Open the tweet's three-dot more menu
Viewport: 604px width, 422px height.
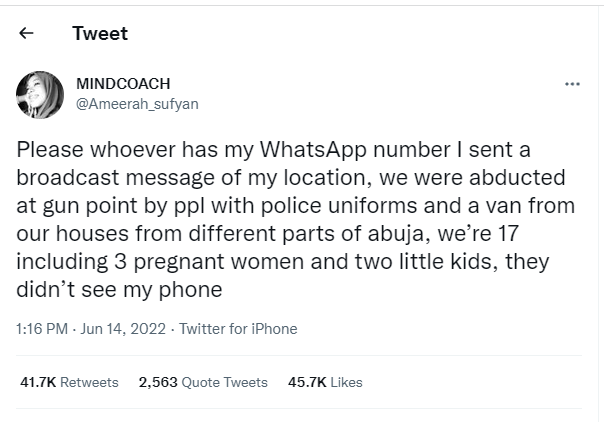572,84
